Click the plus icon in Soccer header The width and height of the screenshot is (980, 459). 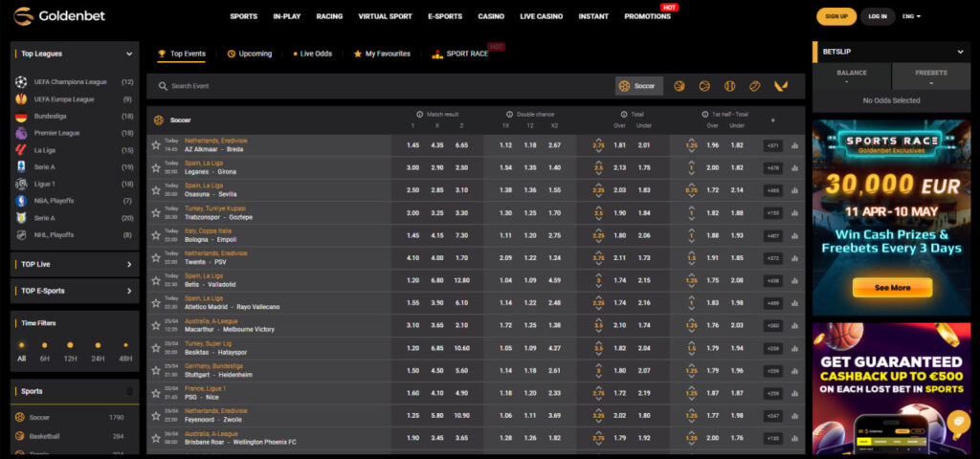773,120
